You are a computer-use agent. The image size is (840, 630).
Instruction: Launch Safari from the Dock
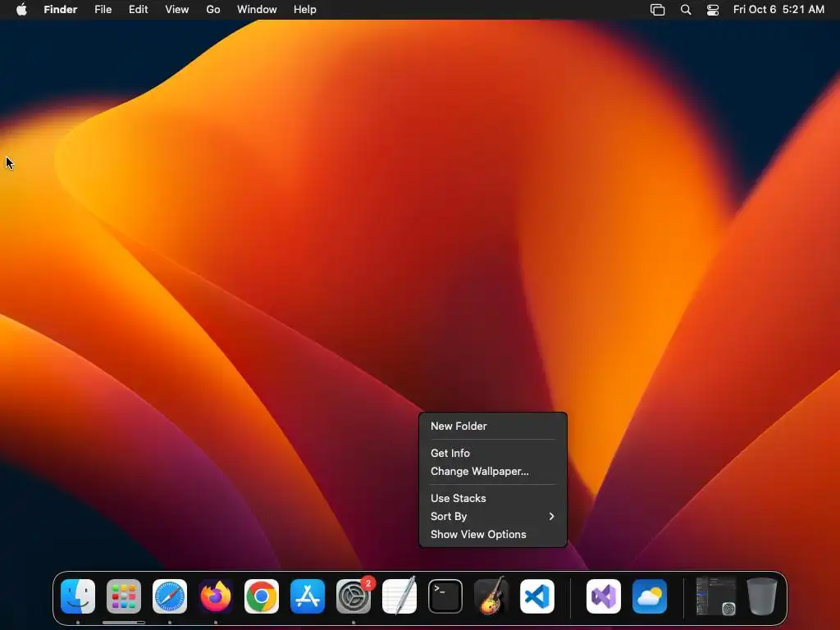click(170, 596)
